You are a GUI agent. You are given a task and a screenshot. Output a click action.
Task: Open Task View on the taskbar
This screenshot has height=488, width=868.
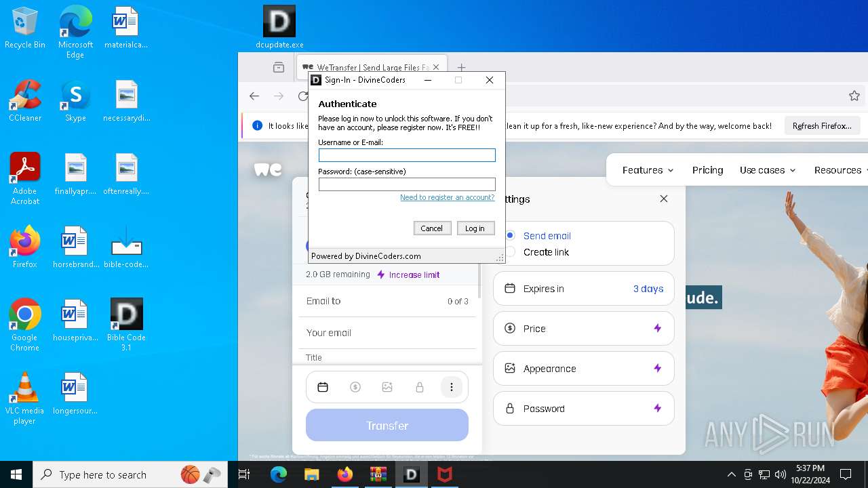[x=245, y=474]
